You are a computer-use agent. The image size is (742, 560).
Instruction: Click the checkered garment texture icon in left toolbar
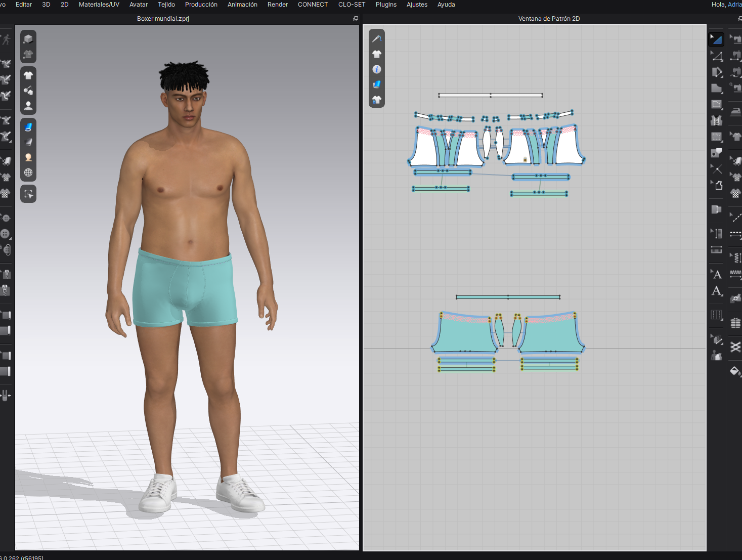click(6, 193)
